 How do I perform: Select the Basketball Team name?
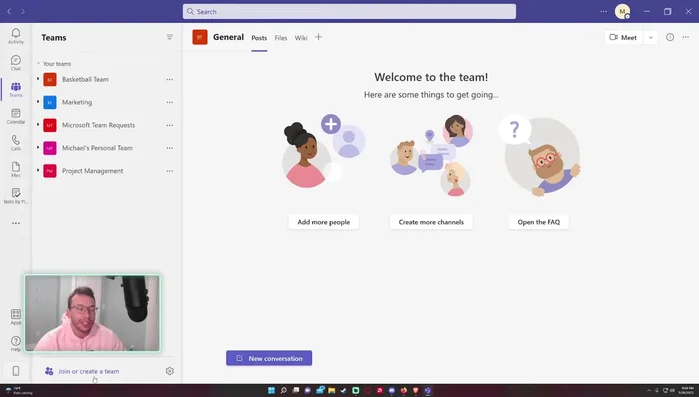85,79
